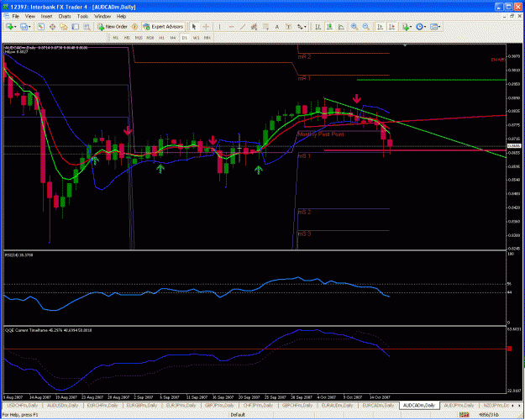Switch to the EURCADm,Daily chart tab
Viewport: 525px width, 420px height.
[x=378, y=406]
